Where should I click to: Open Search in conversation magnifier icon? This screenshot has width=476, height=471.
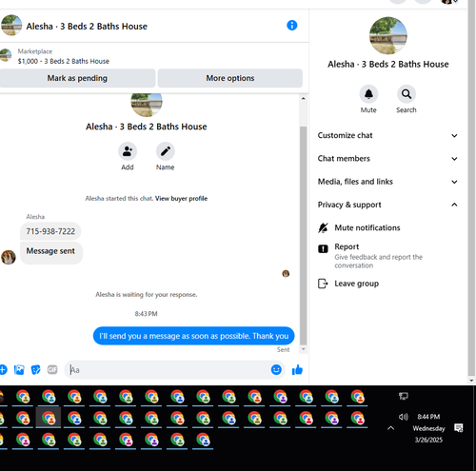click(407, 94)
